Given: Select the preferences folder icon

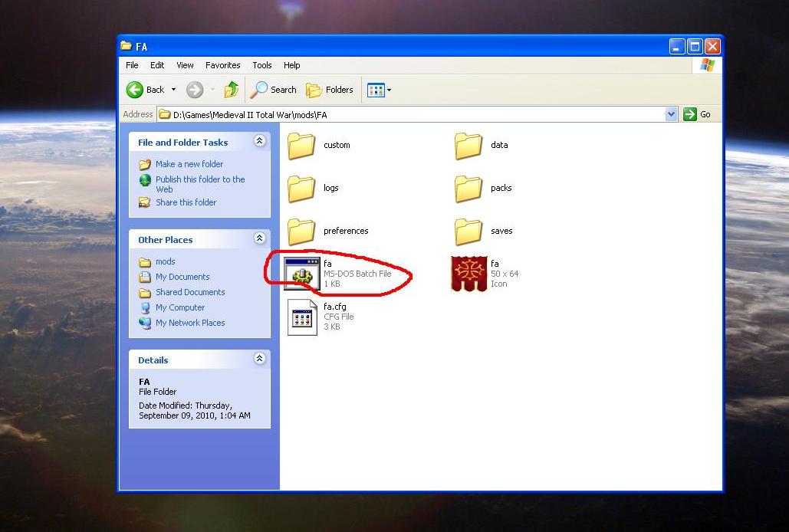Looking at the screenshot, I should pyautogui.click(x=301, y=232).
